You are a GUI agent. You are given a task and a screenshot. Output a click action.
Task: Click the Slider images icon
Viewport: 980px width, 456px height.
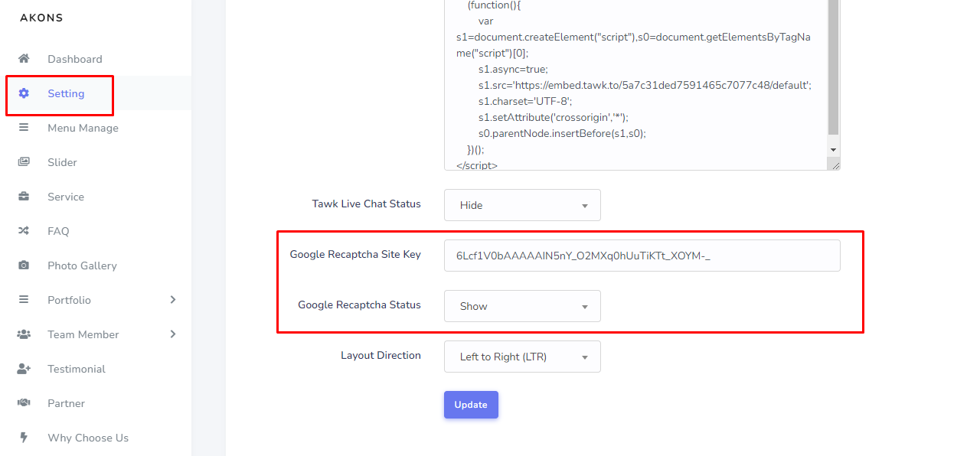24,162
